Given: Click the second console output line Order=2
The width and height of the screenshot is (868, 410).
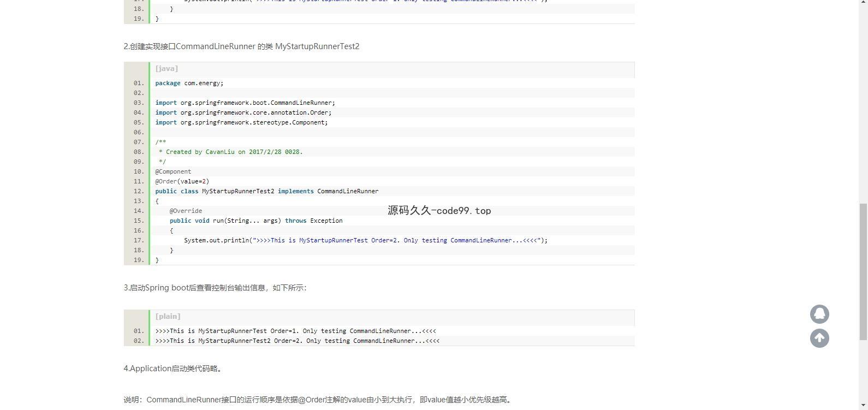Looking at the screenshot, I should (297, 341).
